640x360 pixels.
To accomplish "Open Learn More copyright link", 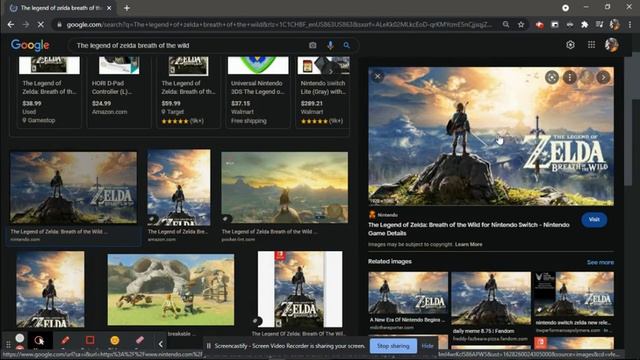I will [469, 244].
